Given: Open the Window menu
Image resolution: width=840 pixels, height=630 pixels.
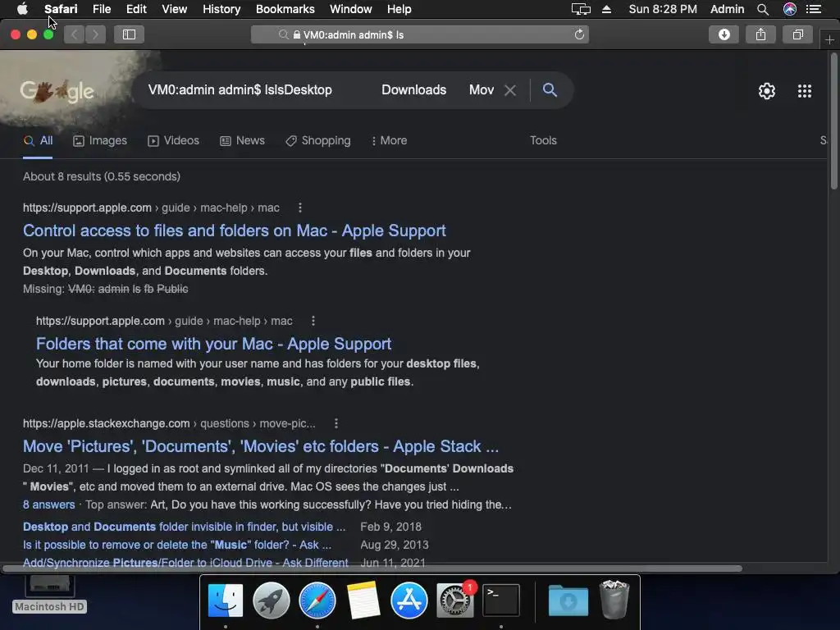Looking at the screenshot, I should (x=350, y=9).
